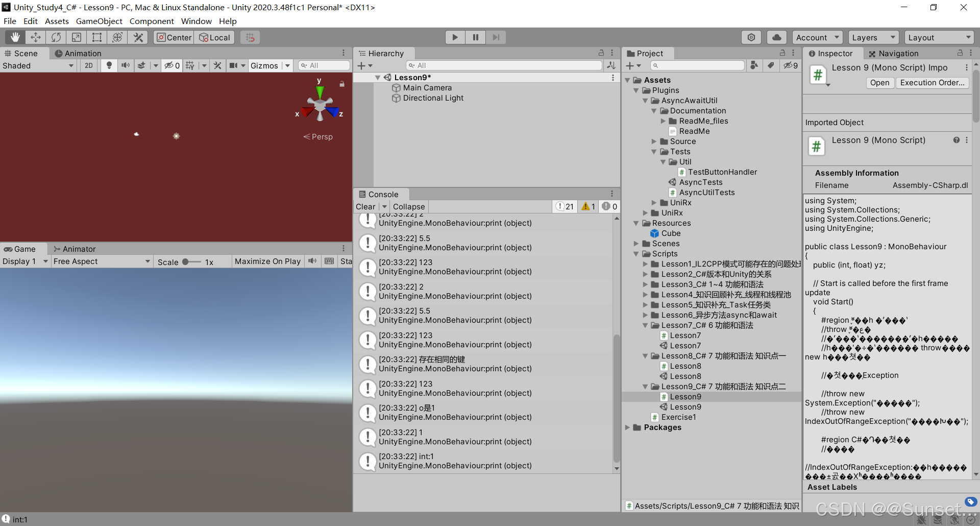The height and width of the screenshot is (526, 980).
Task: Mute audio in Game view
Action: coord(312,261)
